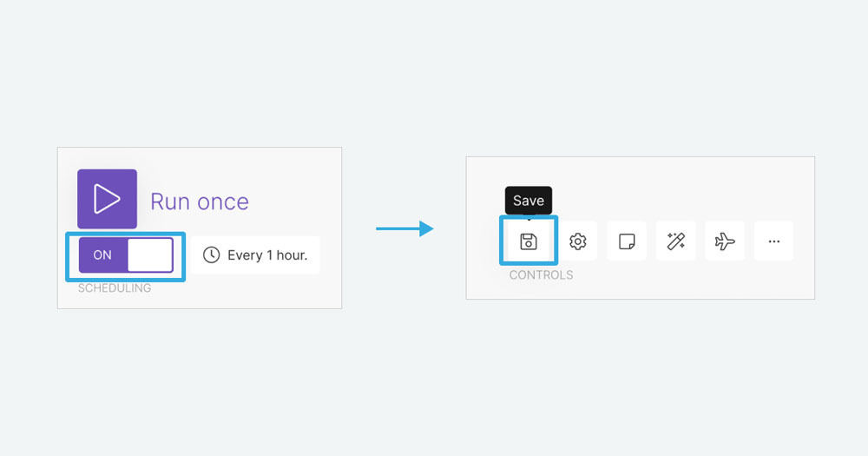
Task: Click the clock icon beside Every 1 hour
Action: [x=211, y=254]
